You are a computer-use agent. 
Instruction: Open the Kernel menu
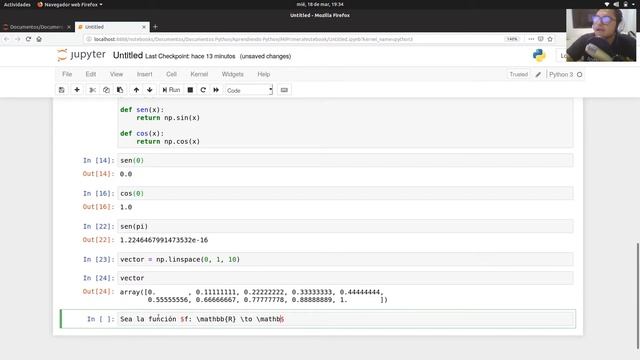point(199,74)
